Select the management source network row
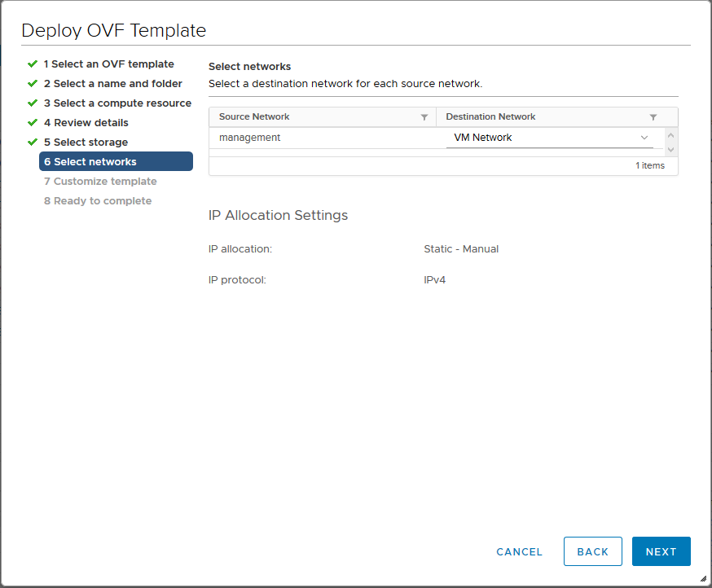The image size is (712, 588). coord(437,138)
